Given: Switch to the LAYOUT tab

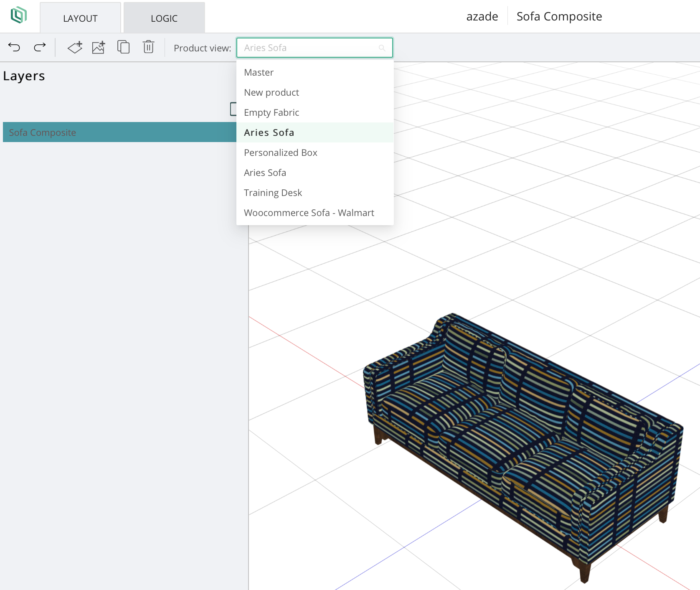Looking at the screenshot, I should pos(80,18).
